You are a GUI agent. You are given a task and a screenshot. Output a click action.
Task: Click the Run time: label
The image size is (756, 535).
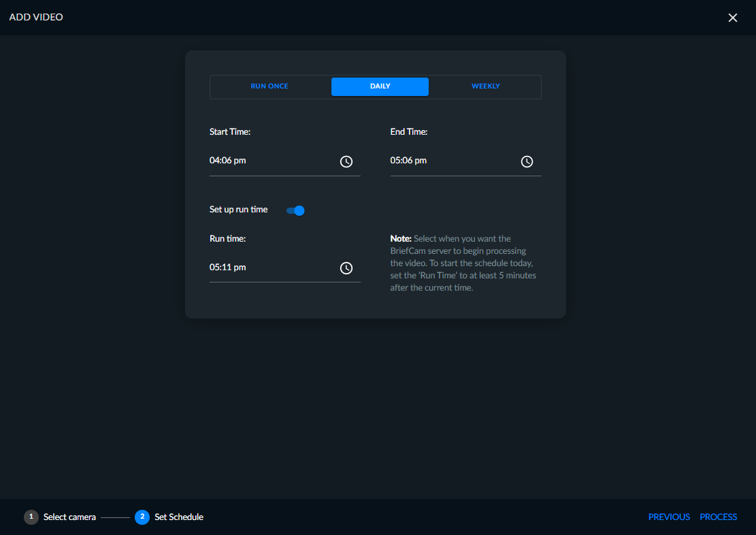click(227, 238)
